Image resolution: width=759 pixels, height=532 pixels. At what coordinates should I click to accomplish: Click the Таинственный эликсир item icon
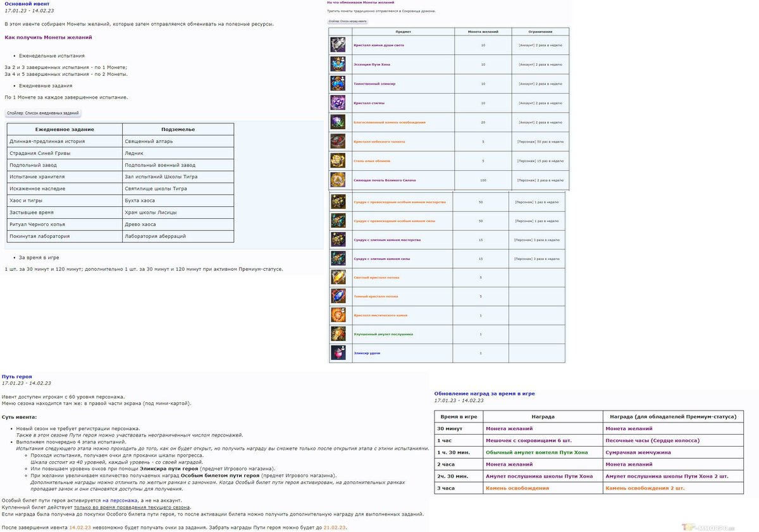click(x=338, y=84)
